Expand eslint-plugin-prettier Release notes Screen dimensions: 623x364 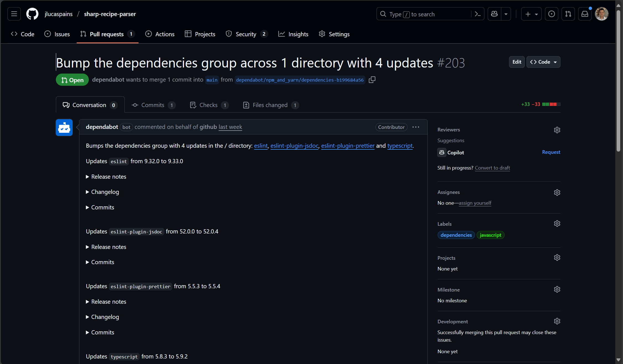click(106, 302)
